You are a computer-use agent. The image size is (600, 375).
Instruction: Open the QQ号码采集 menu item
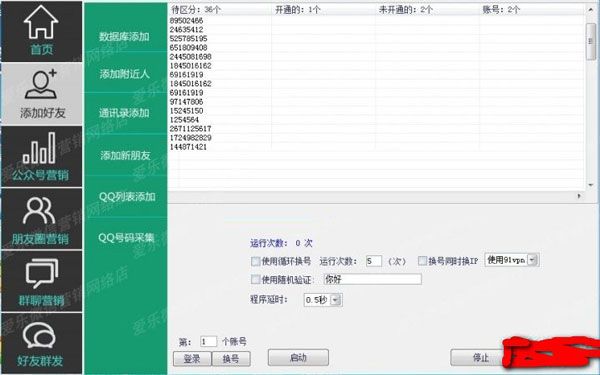point(126,238)
